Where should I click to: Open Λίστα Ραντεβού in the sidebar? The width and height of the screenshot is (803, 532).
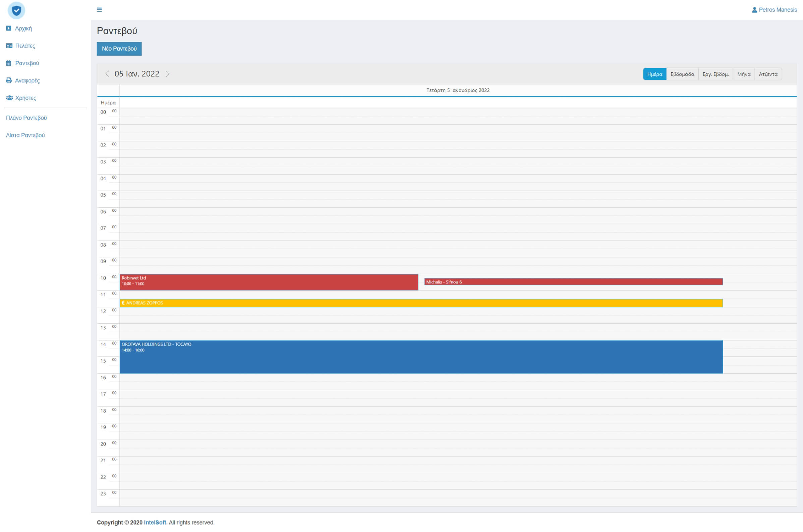tap(25, 135)
